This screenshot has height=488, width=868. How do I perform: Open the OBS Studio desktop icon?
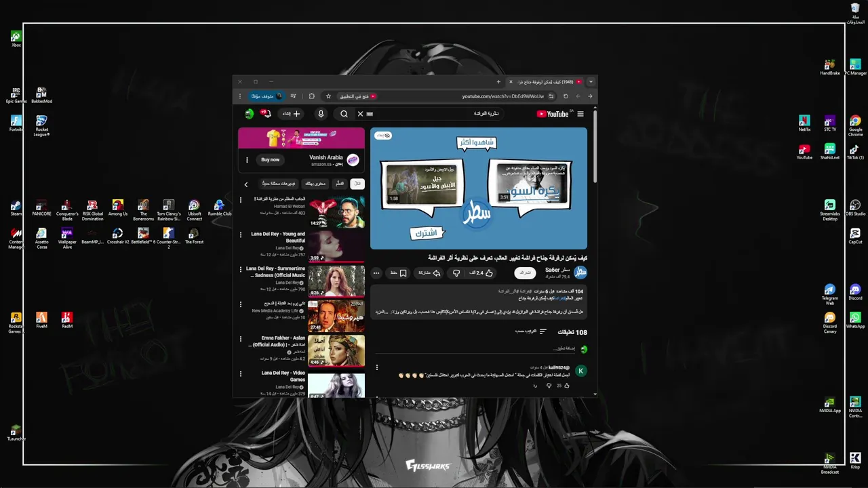point(855,208)
